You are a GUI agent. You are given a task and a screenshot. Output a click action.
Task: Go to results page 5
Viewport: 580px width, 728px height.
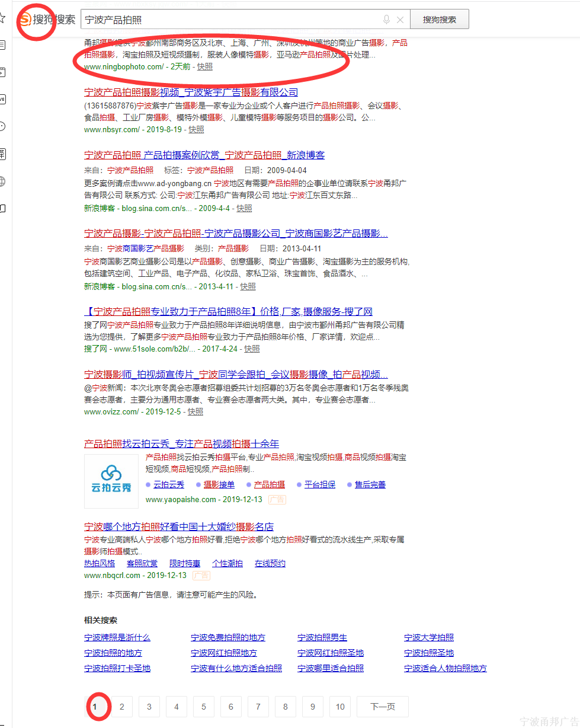(x=204, y=707)
